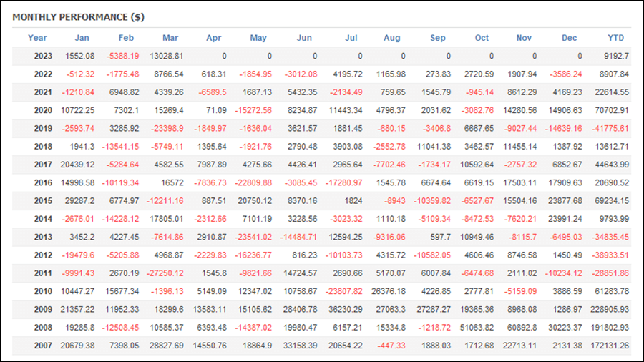Click the Nov 2008 value 60892.8
Image resolution: width=644 pixels, height=362 pixels.
click(522, 328)
